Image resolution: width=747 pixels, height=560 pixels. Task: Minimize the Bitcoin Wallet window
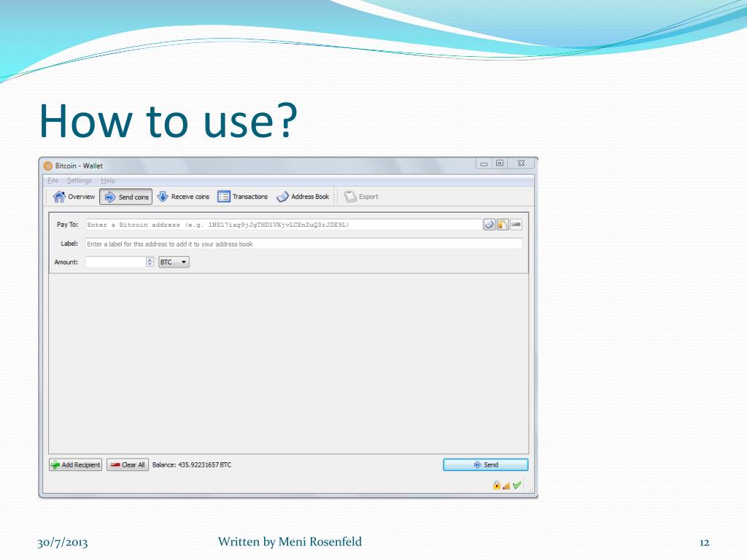pos(484,163)
